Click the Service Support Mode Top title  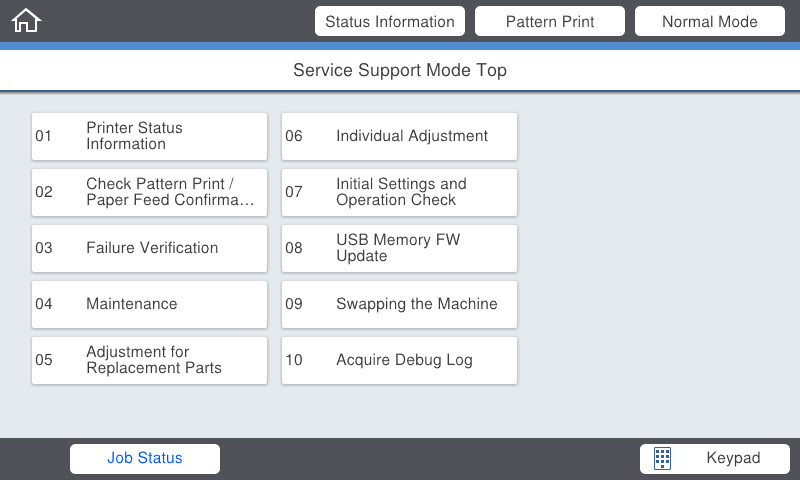click(400, 70)
